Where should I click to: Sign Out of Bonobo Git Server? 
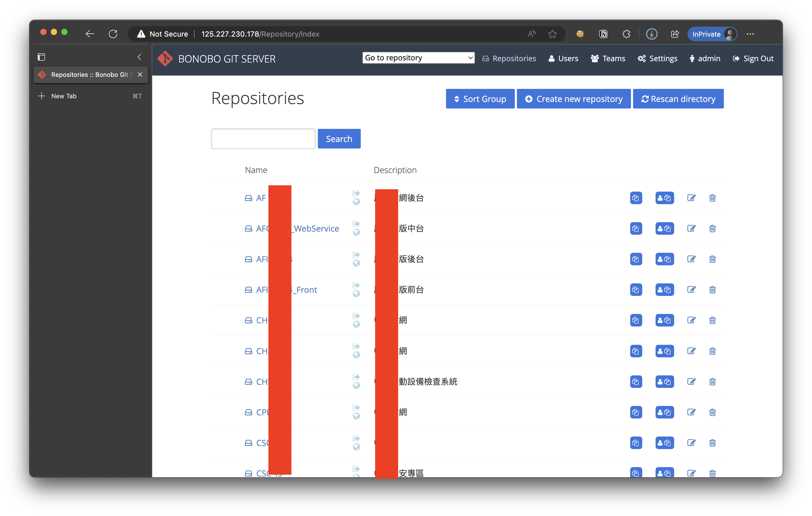click(753, 59)
